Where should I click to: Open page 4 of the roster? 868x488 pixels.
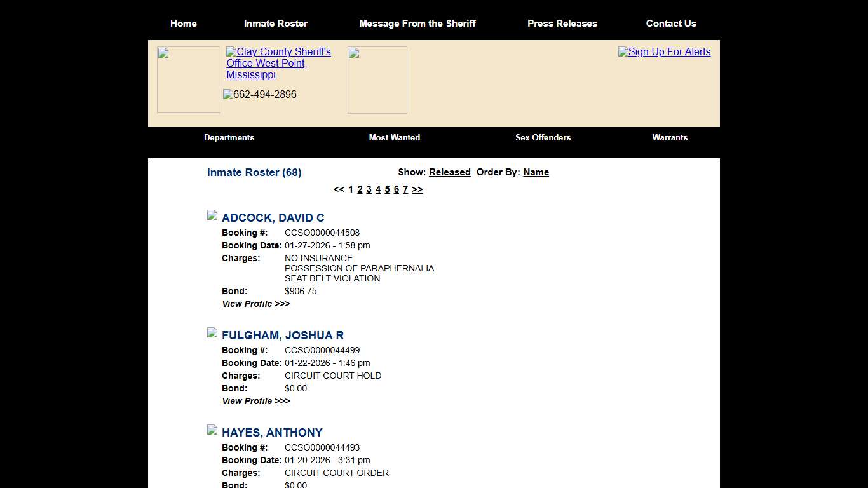pyautogui.click(x=378, y=189)
